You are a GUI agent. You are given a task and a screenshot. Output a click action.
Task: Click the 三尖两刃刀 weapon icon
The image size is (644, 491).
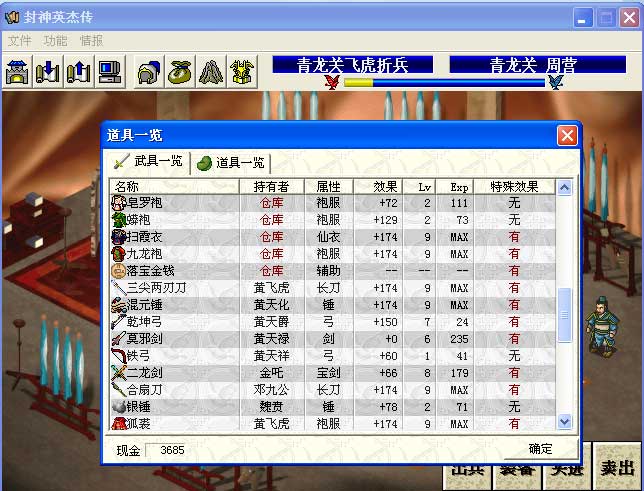118,288
